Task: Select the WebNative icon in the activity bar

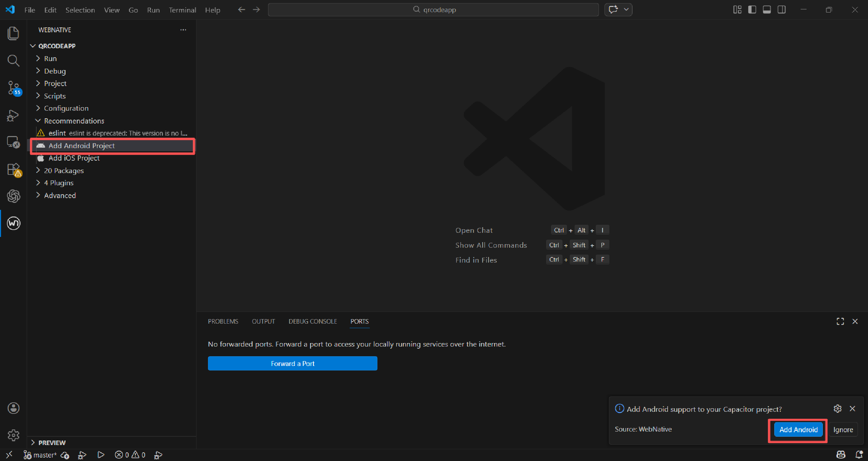Action: coord(14,223)
